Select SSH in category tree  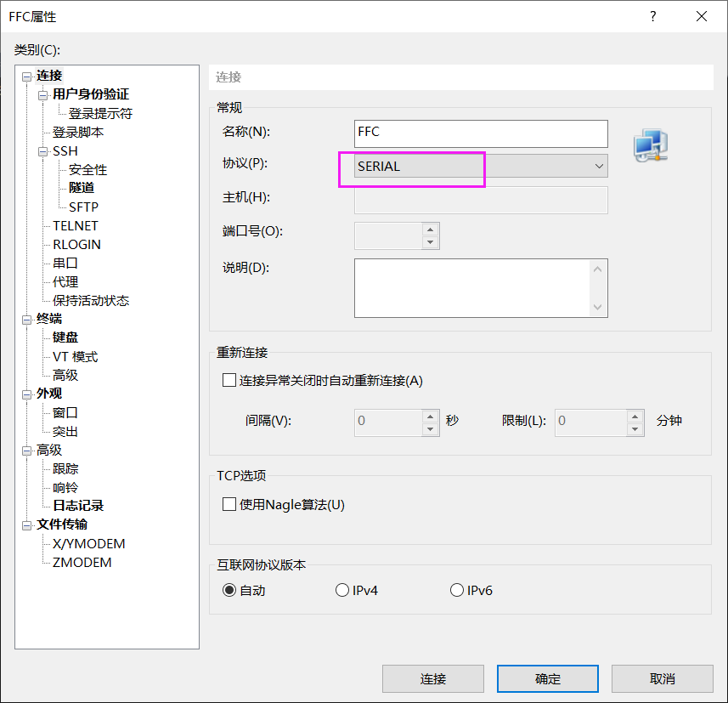tap(65, 151)
